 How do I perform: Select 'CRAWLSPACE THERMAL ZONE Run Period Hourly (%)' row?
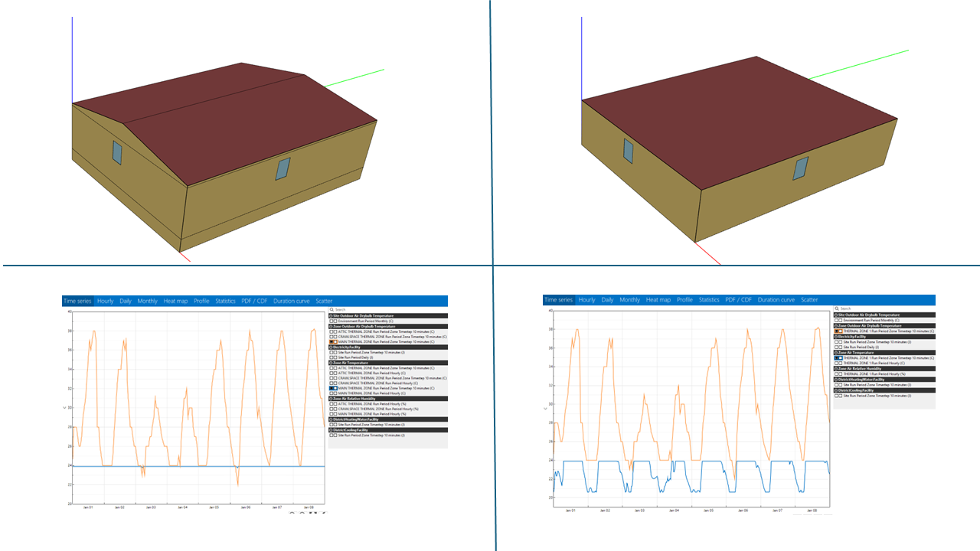pos(388,409)
